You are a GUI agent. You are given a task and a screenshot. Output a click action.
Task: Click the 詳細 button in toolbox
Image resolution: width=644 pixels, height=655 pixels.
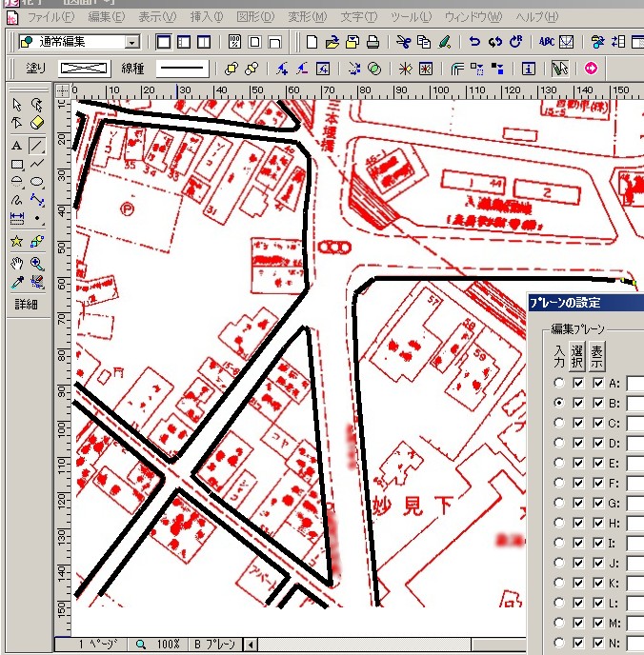(27, 304)
